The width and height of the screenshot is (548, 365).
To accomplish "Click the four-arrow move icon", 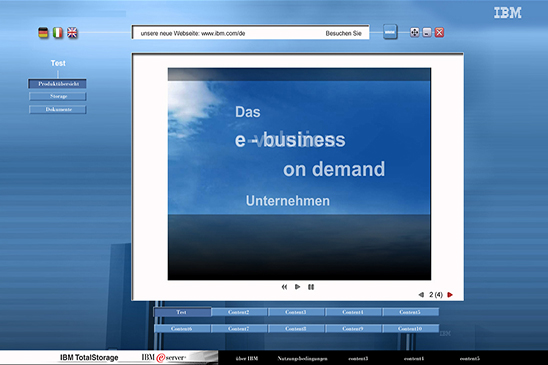I will coord(414,33).
